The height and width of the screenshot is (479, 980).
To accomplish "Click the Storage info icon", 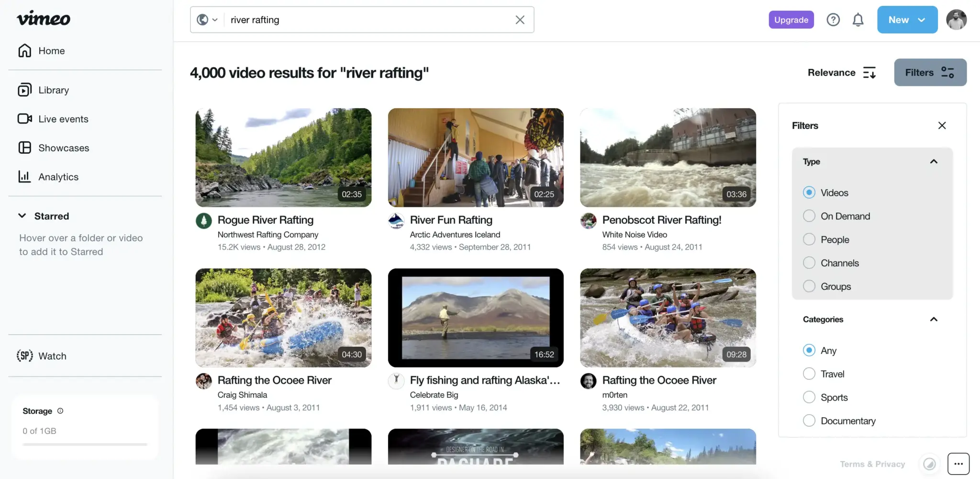I will (60, 411).
